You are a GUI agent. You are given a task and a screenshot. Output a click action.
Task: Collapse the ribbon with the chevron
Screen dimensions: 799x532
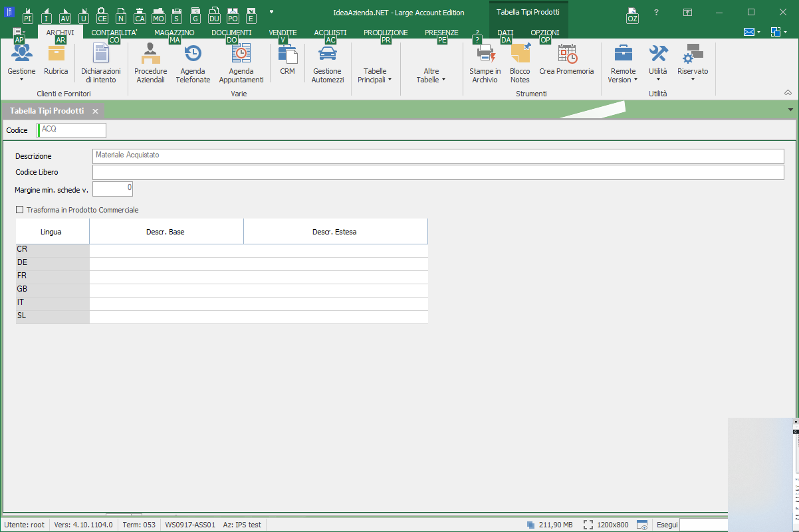pyautogui.click(x=788, y=92)
